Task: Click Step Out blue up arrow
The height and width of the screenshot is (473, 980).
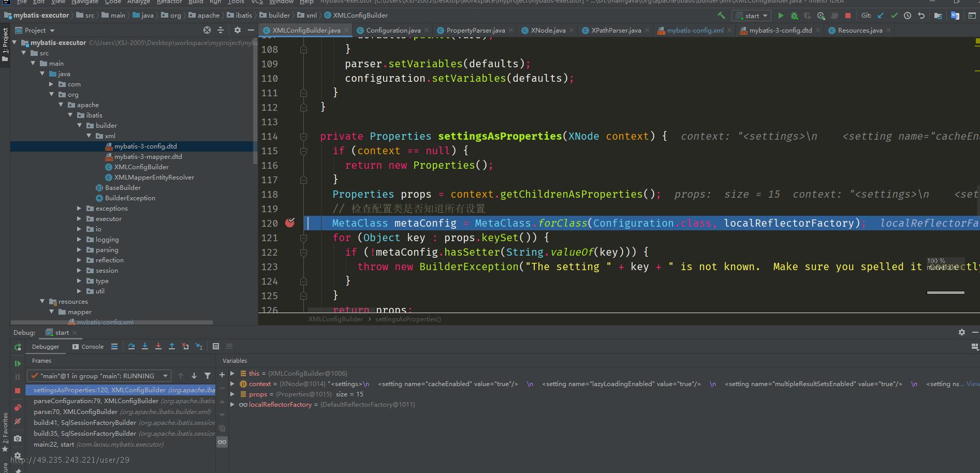Action: point(172,346)
